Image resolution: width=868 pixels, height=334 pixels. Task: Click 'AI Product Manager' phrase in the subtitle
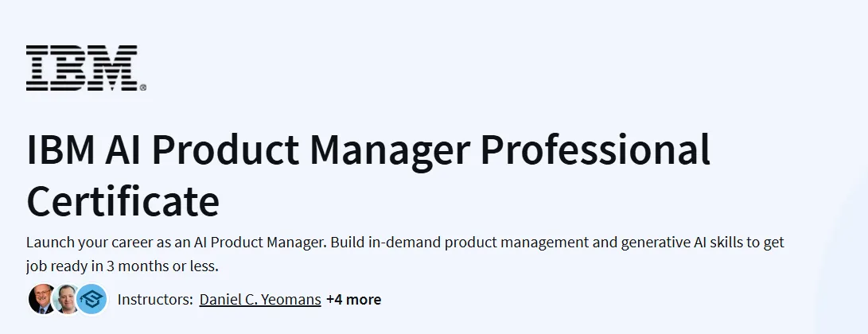click(x=260, y=243)
